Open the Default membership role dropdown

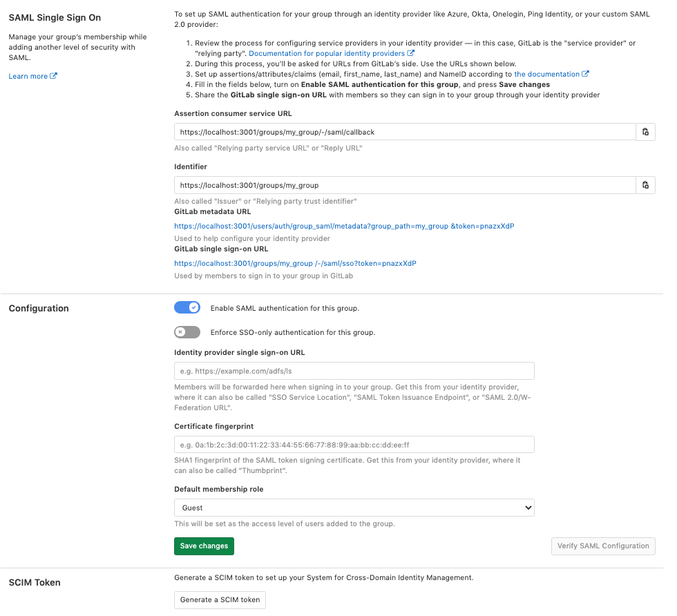click(x=354, y=508)
